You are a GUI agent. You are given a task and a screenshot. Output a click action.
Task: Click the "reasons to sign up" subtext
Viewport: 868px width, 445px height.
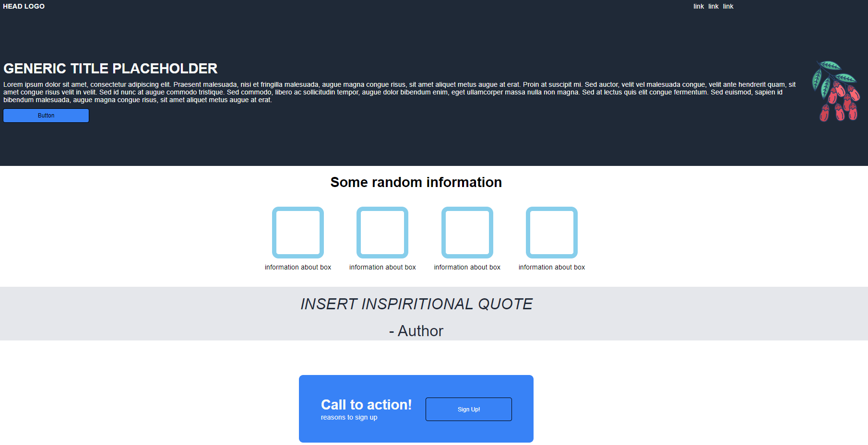point(349,417)
